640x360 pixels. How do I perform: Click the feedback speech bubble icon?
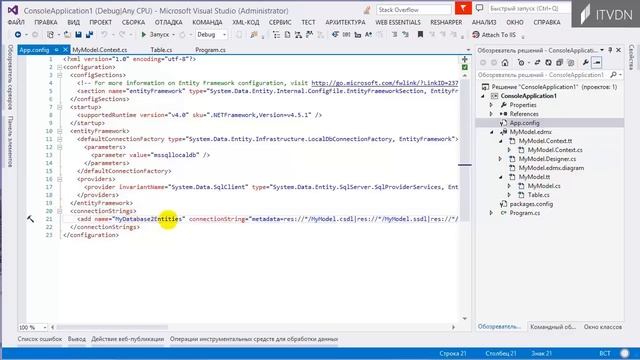click(x=480, y=9)
